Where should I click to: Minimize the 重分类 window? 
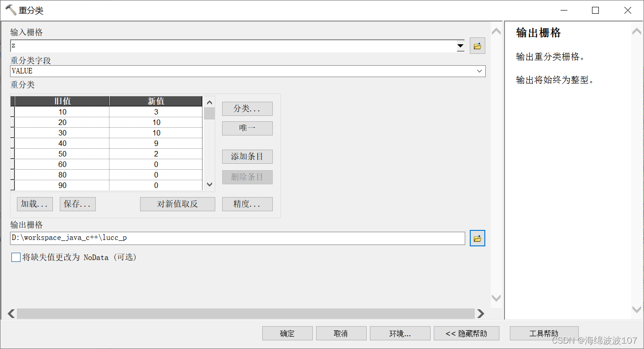[564, 10]
